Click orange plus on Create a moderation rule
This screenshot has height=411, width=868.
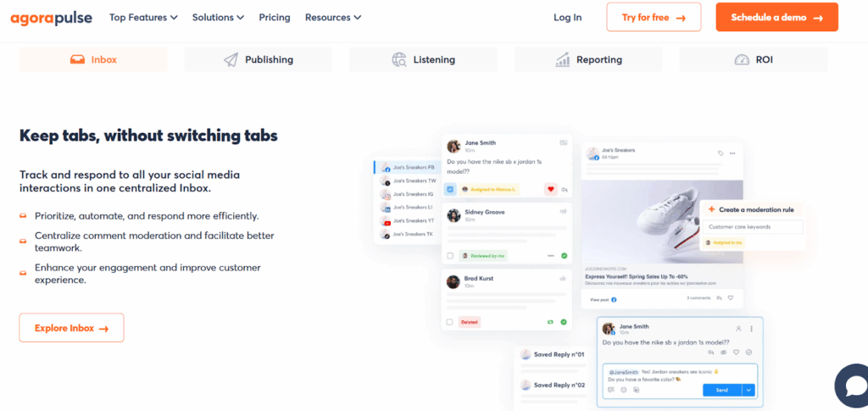pos(711,209)
